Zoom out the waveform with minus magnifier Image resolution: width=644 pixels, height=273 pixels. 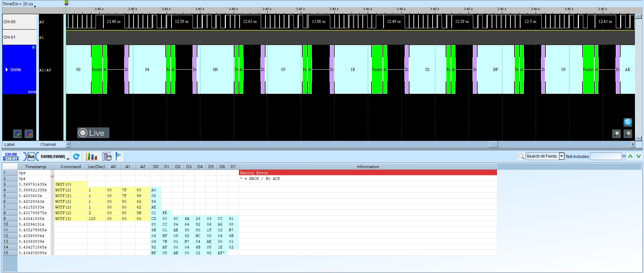click(x=616, y=134)
